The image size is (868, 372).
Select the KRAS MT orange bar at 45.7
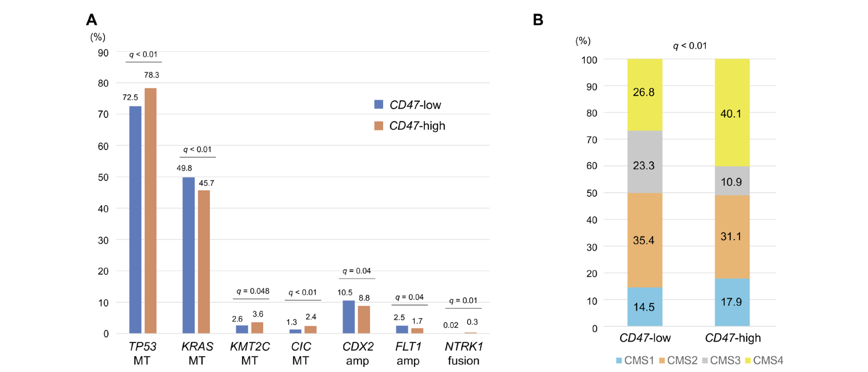[x=204, y=262]
